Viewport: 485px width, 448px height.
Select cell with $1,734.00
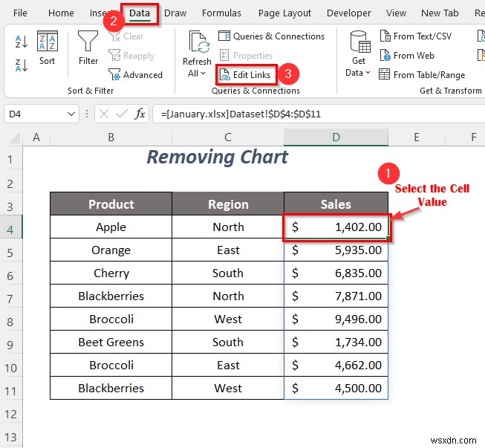click(336, 342)
